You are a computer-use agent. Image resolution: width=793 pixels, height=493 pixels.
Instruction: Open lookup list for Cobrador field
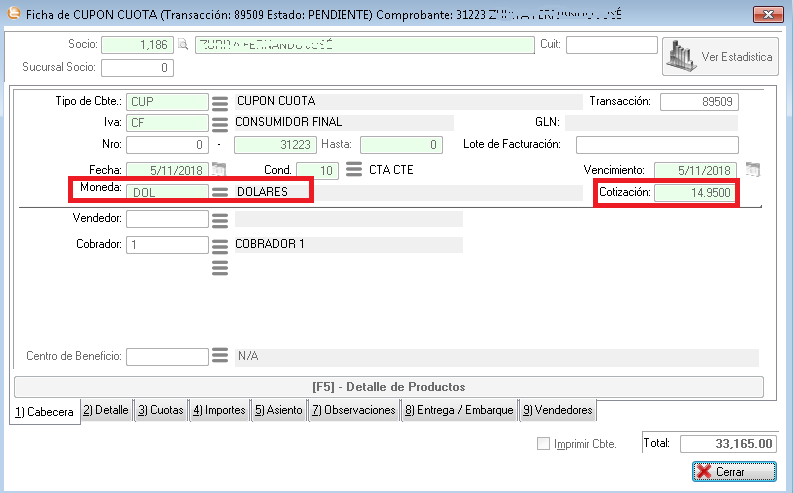pos(220,245)
